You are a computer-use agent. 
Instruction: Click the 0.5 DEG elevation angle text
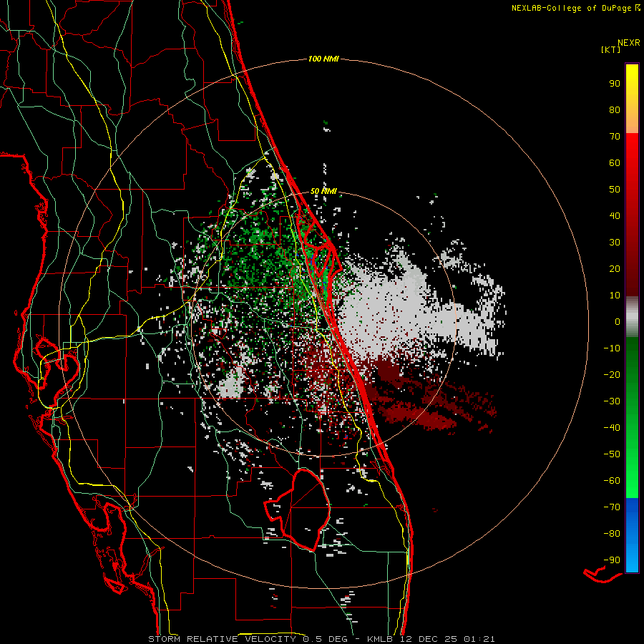click(x=325, y=639)
